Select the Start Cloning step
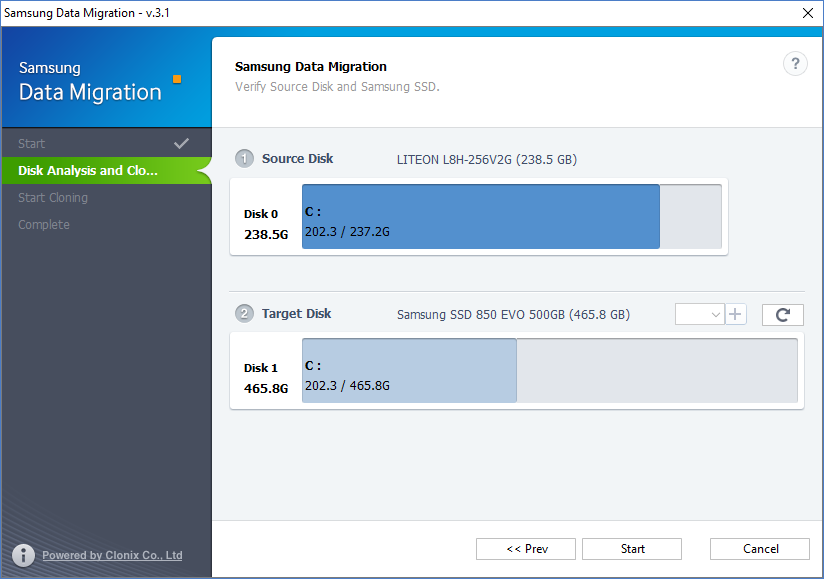824x579 pixels. 53,198
